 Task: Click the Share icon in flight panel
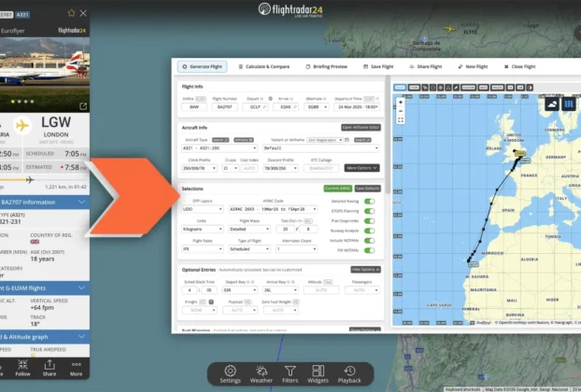[50, 369]
